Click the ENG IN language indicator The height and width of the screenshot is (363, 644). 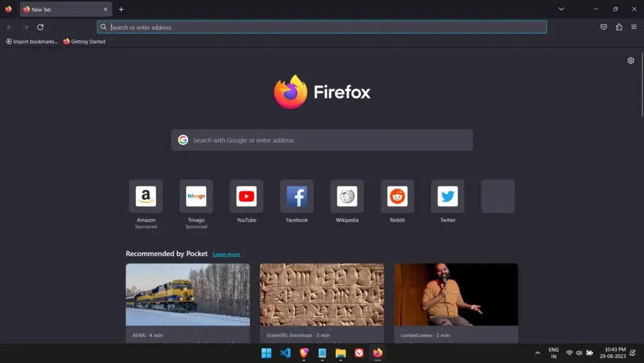pos(554,353)
